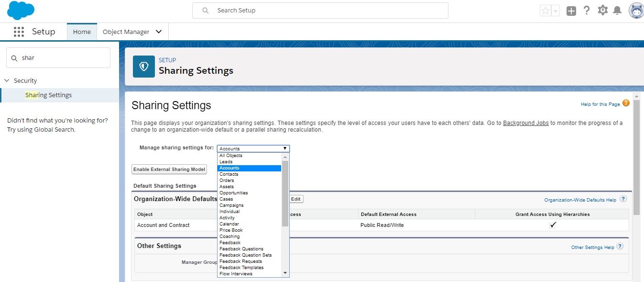This screenshot has height=282, width=644.
Task: Click the Enable External Sharing Model button
Action: 169,169
